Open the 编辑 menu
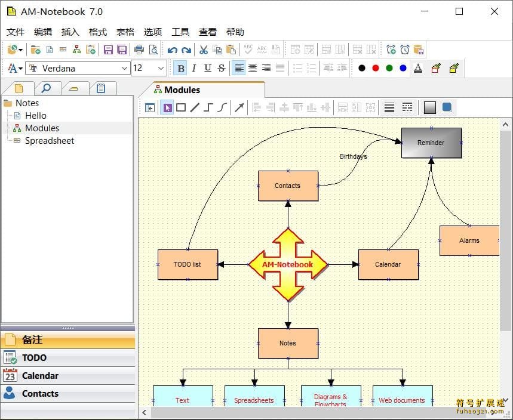The width and height of the screenshot is (513, 420). pos(43,32)
